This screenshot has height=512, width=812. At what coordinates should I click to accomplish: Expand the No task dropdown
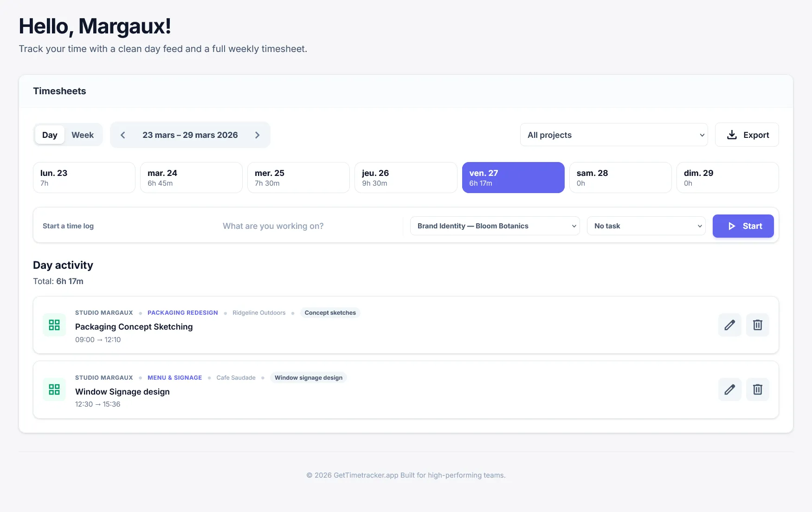646,226
